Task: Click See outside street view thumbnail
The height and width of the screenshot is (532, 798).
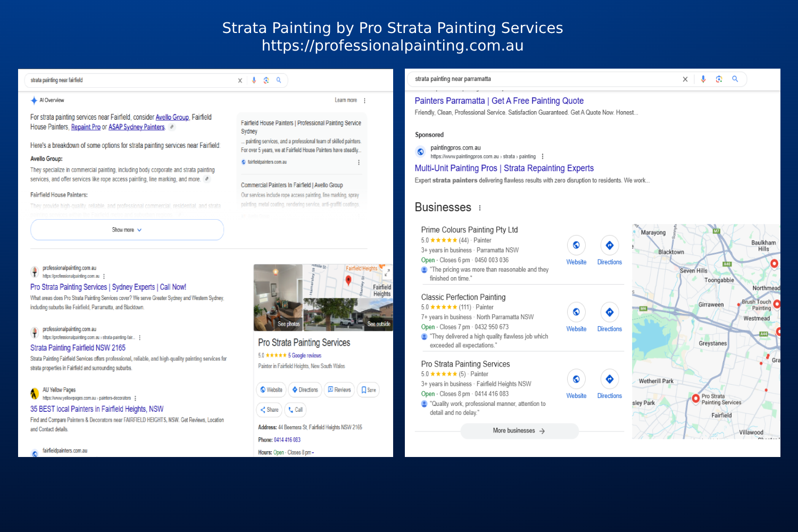Action: (348, 314)
